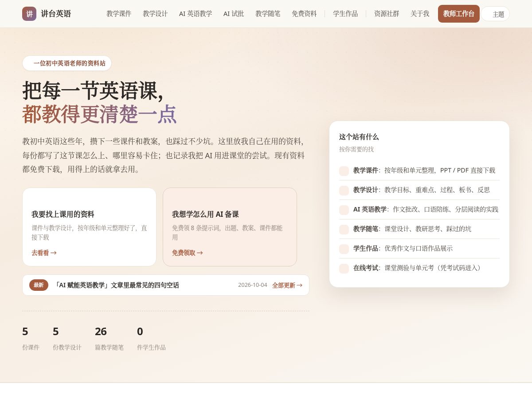Viewport: 532px width, 399px height.
Task: Click the 去看看 arrow link
Action: pos(44,253)
